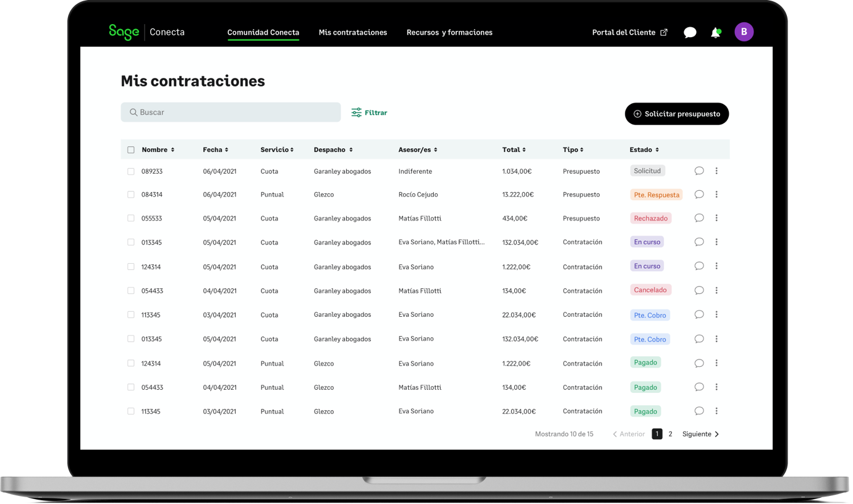Open three-dot menu for Cancelado row
Screen dimensions: 853x504
[x=716, y=290]
